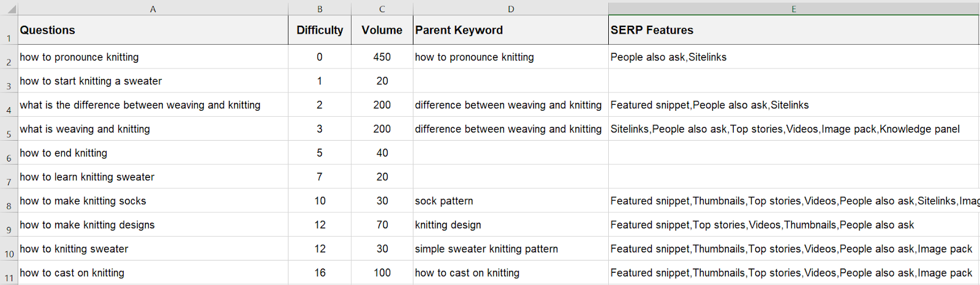Click the SERP Features header cell
The width and height of the screenshot is (980, 285).
pyautogui.click(x=794, y=30)
